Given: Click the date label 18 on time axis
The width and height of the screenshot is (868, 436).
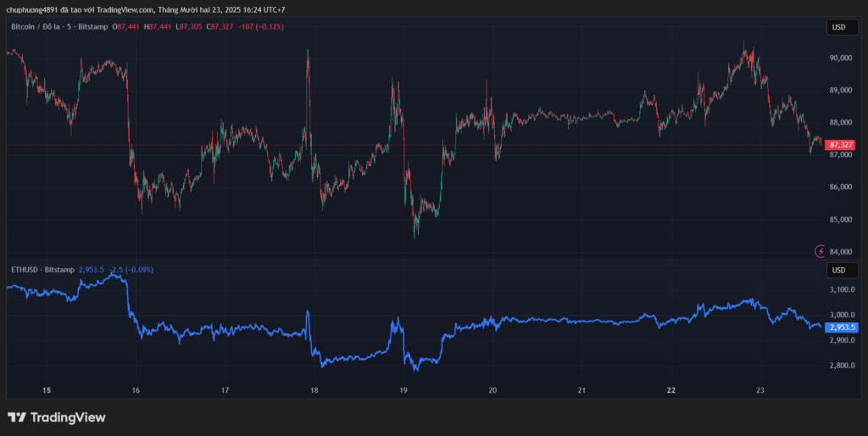Looking at the screenshot, I should point(314,390).
